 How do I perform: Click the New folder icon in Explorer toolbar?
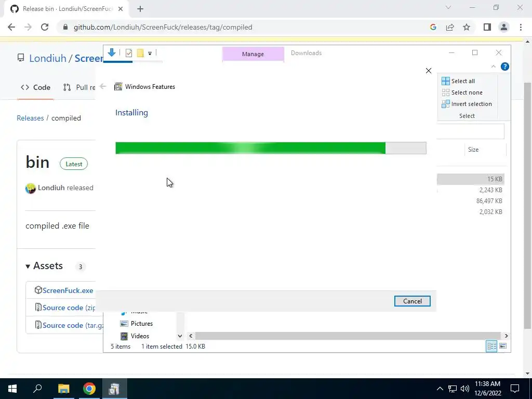point(140,53)
